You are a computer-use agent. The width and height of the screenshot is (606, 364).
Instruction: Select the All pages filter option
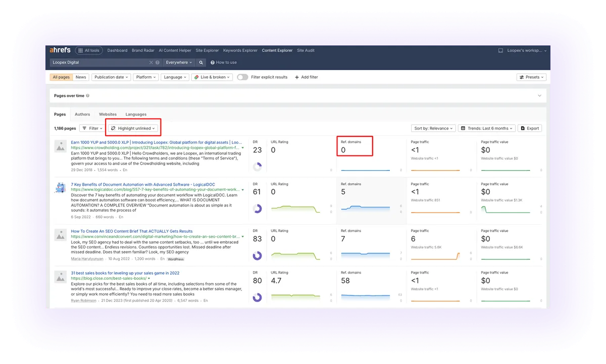pyautogui.click(x=61, y=77)
